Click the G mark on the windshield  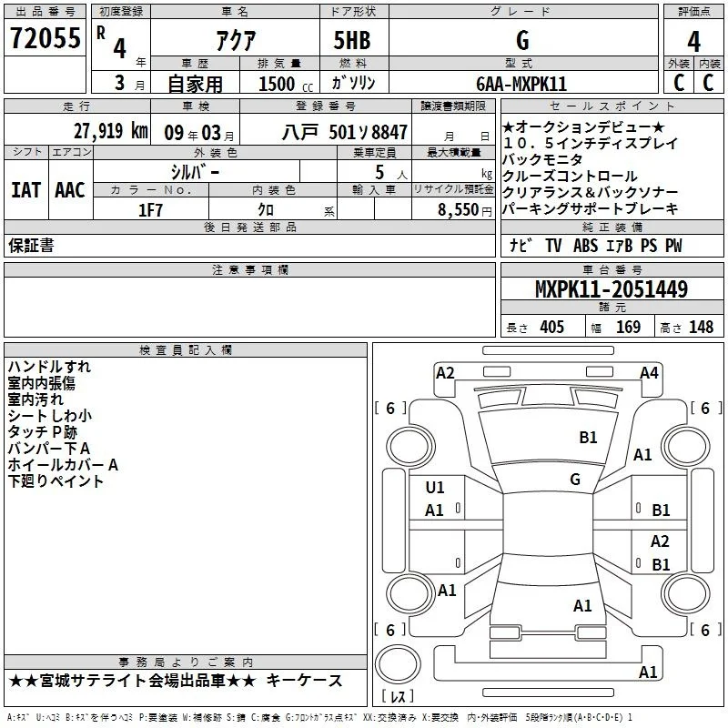[x=575, y=480]
